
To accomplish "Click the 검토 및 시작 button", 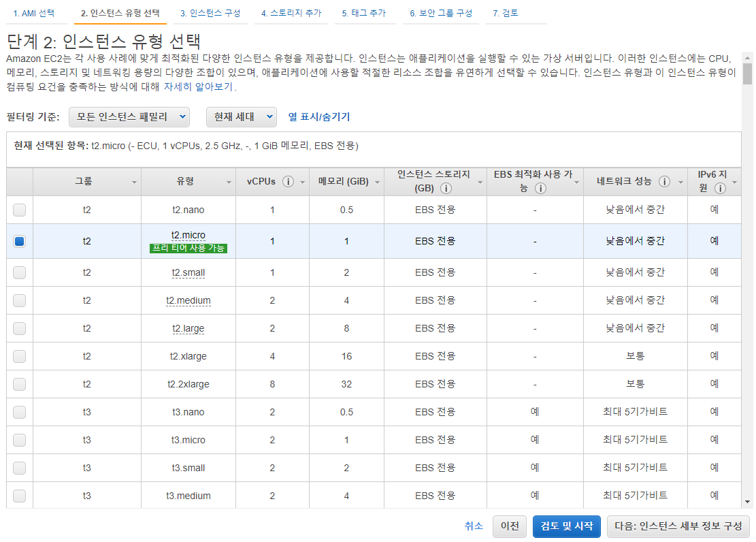I will (567, 526).
